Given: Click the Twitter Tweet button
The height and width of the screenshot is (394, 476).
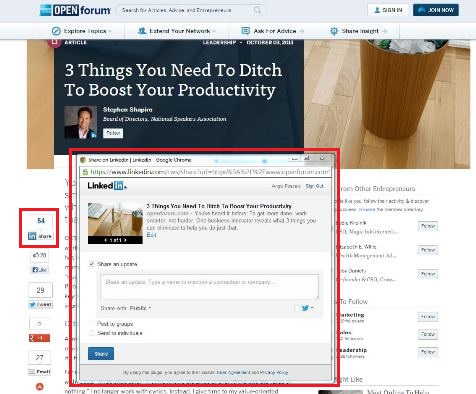Looking at the screenshot, I should 40,304.
